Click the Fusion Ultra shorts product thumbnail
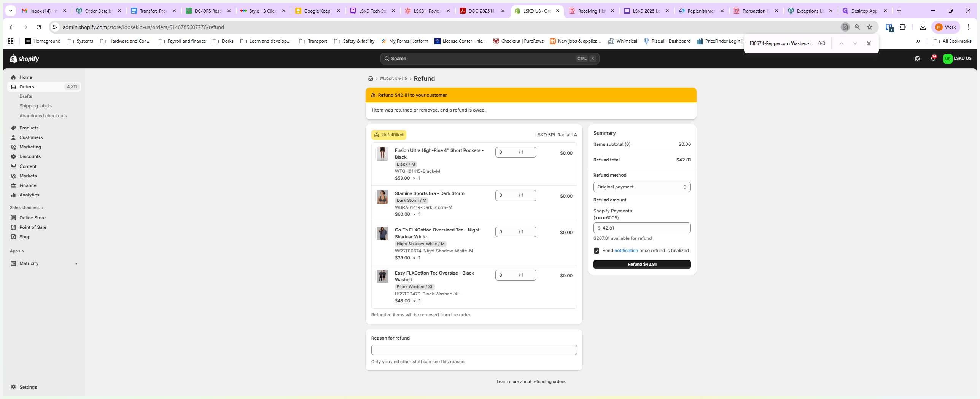 coord(382,154)
